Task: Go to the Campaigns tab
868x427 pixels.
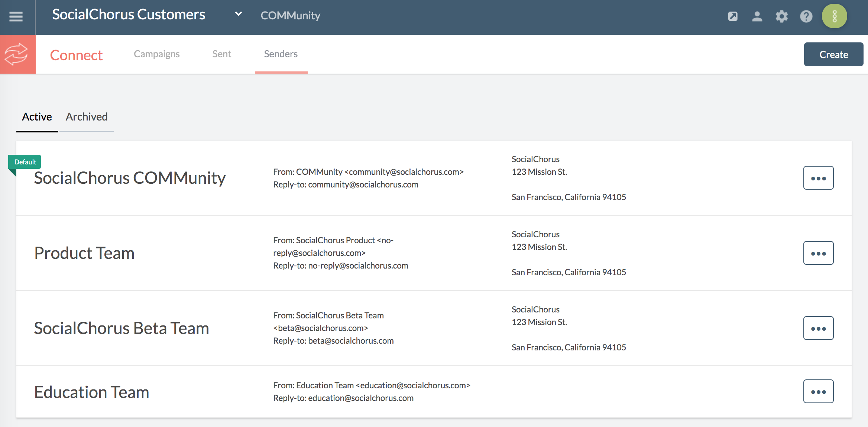Action: 156,54
